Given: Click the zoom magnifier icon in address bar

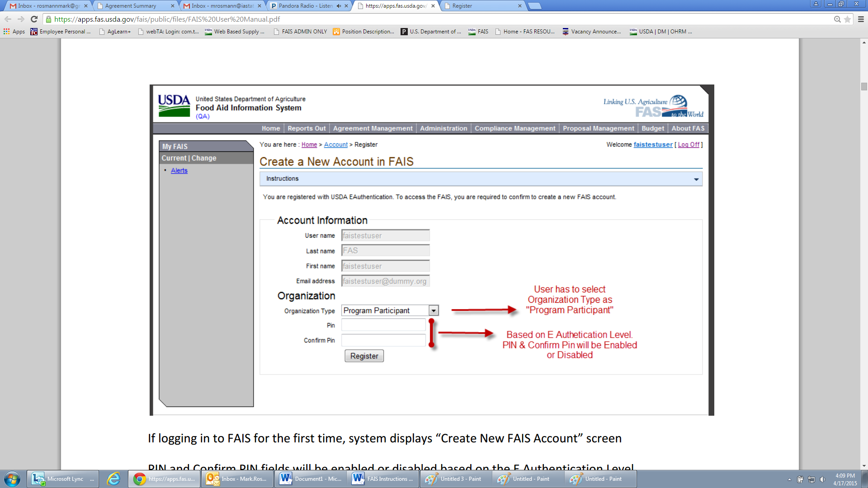Looking at the screenshot, I should [x=837, y=19].
